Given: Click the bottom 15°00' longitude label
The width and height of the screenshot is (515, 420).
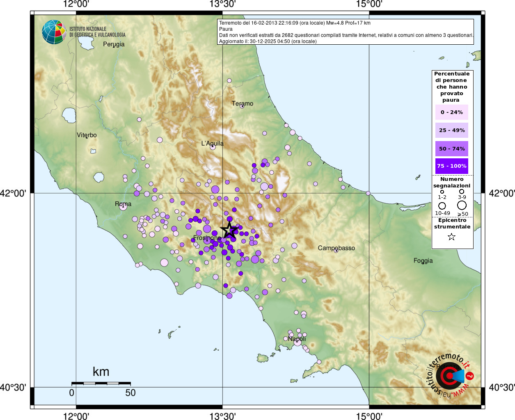Looking at the screenshot, I should [x=369, y=416].
